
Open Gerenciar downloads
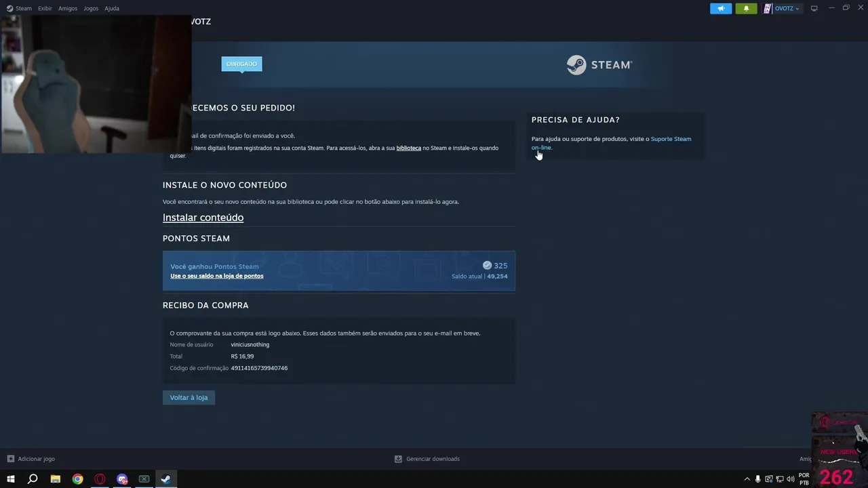tap(433, 459)
